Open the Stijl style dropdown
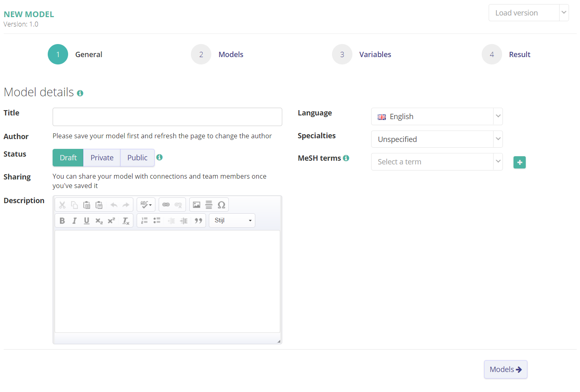 tap(232, 221)
